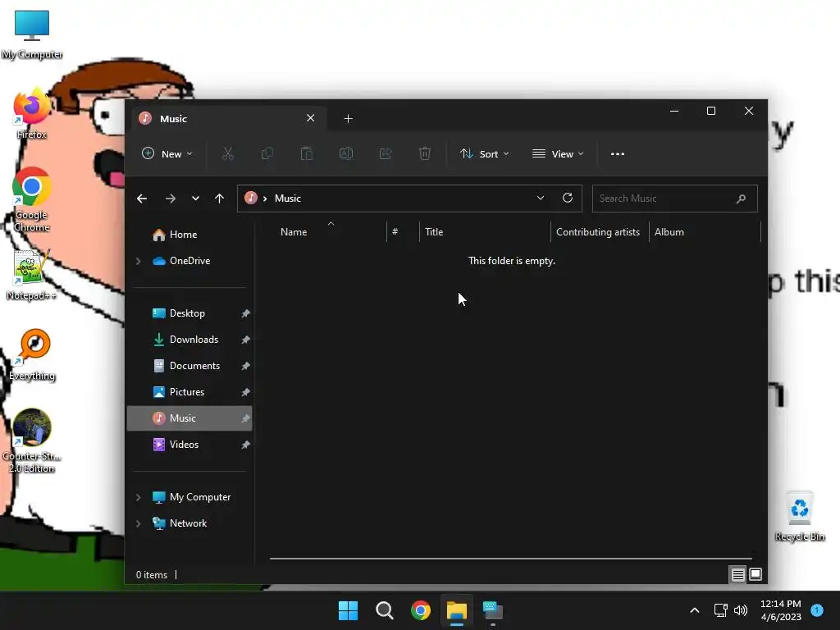Open the See more ellipsis menu
Screen dimensions: 840x630
click(x=618, y=153)
